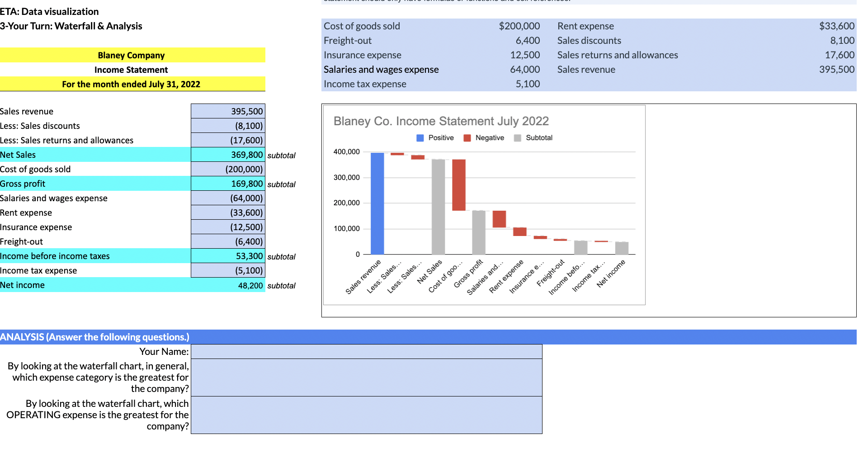This screenshot has height=453, width=868.
Task: Select the Your Name answer field
Action: pyautogui.click(x=366, y=351)
